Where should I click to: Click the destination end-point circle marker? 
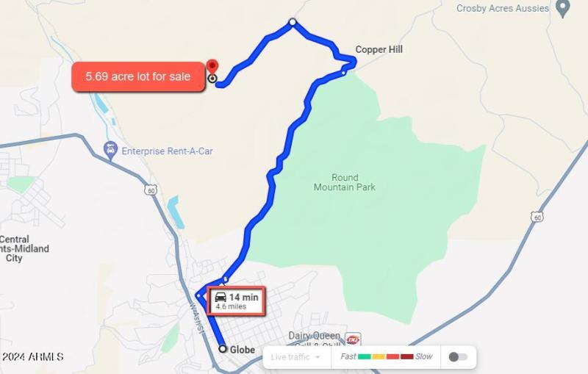coord(212,79)
